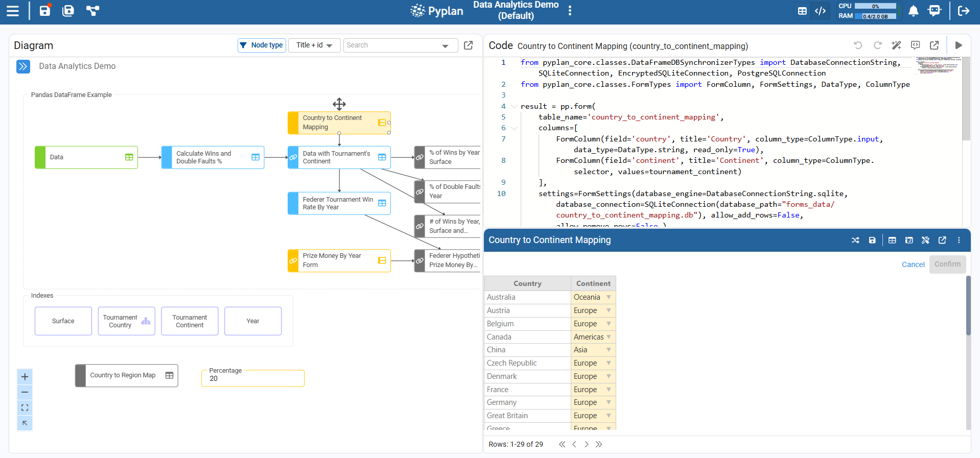Click the diagram Search input field

tap(392, 45)
